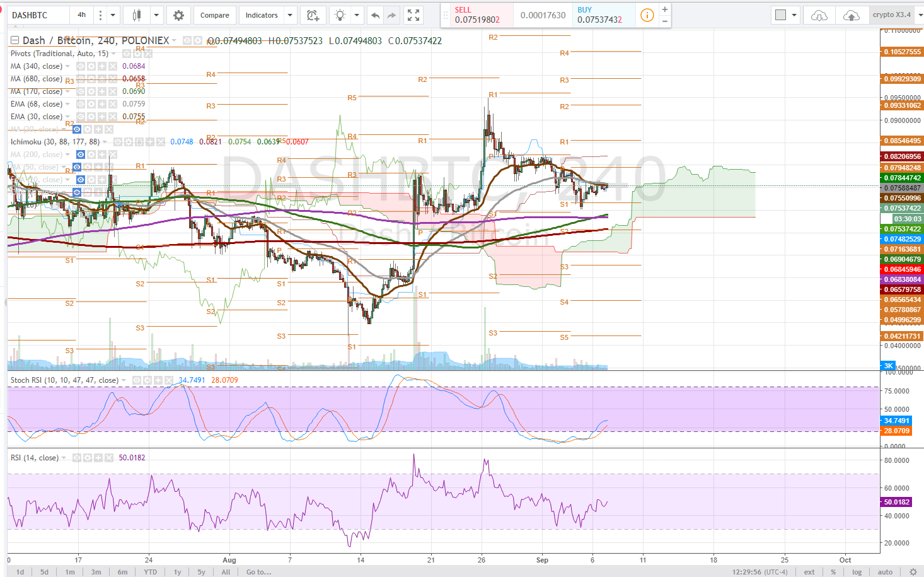Select the layout square icon

click(x=781, y=15)
